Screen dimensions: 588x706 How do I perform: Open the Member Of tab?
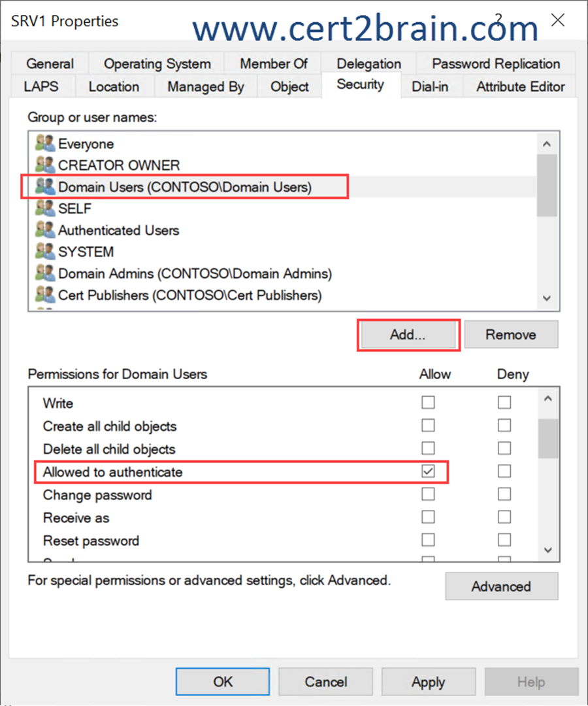point(274,64)
